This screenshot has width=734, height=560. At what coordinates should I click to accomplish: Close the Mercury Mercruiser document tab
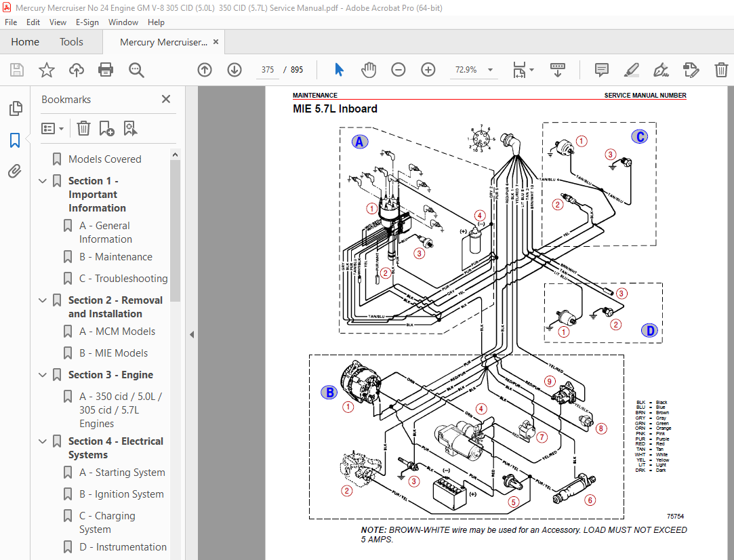click(216, 41)
